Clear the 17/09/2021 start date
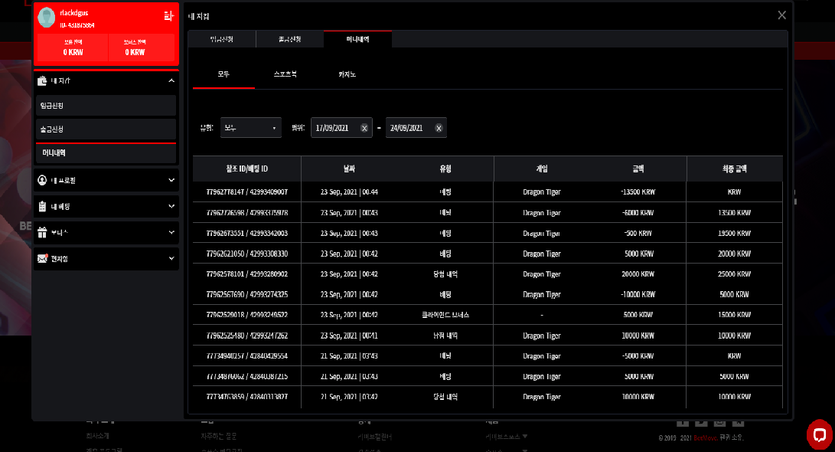Viewport: 835px width, 452px height. [364, 128]
